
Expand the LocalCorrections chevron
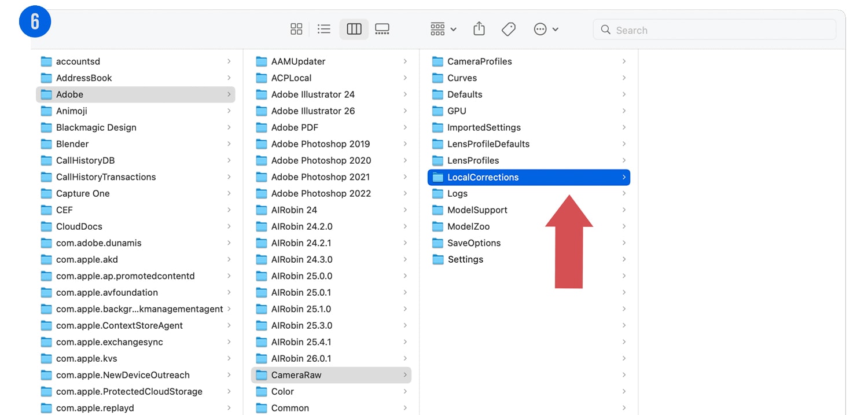[624, 177]
